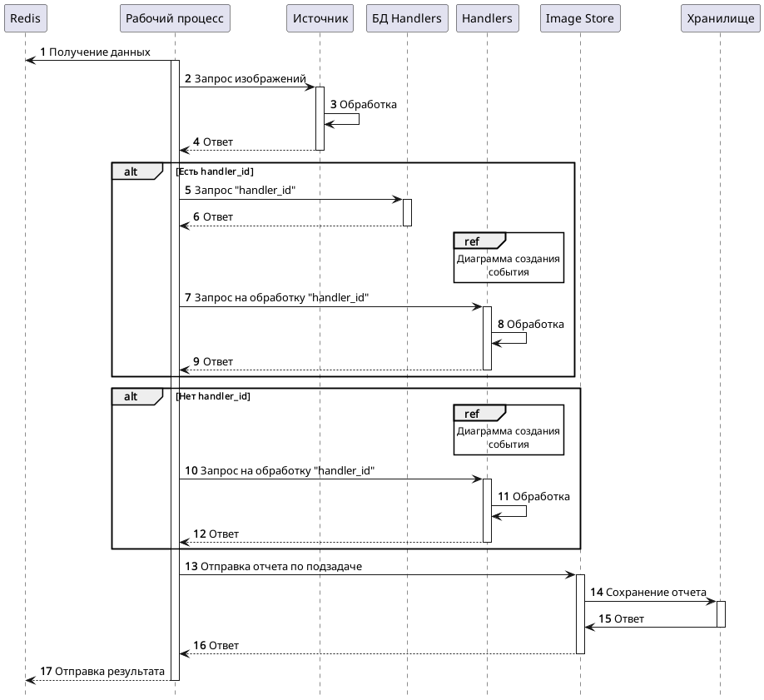Select the Redis participant header
Image resolution: width=764 pixels, height=700 pixels.
tap(25, 17)
